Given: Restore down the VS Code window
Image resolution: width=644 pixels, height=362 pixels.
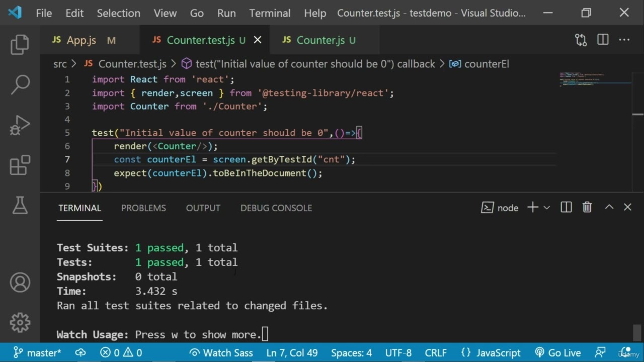Looking at the screenshot, I should point(586,13).
